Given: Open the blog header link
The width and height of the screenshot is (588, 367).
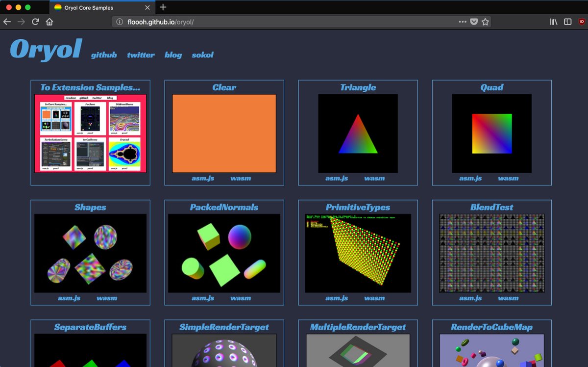Looking at the screenshot, I should 173,55.
